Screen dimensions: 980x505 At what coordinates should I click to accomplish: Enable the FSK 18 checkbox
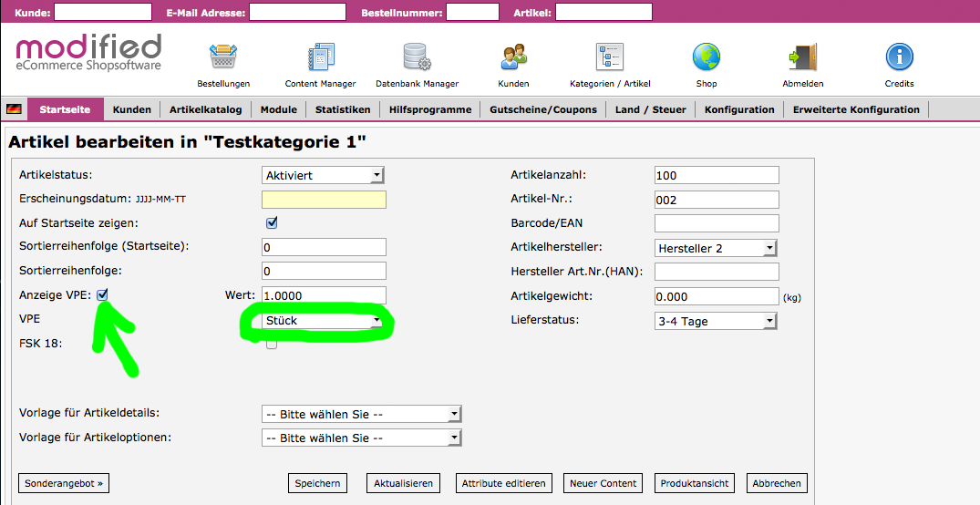click(271, 344)
